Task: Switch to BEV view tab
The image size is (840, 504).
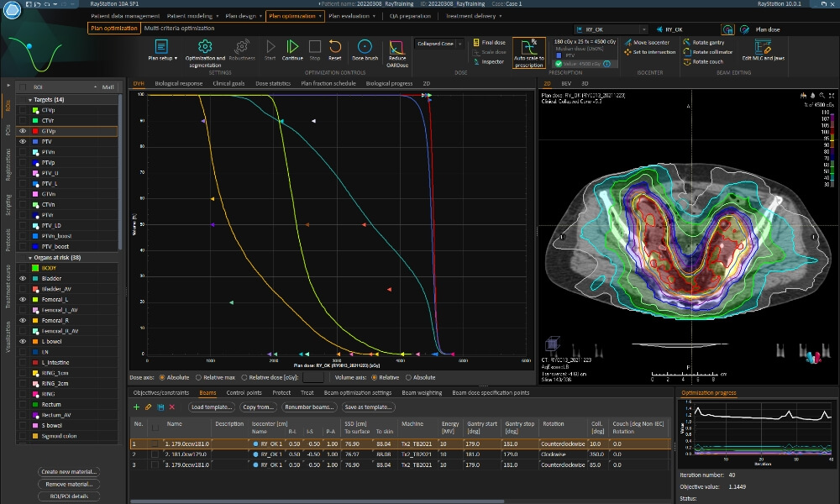Action: [x=566, y=83]
